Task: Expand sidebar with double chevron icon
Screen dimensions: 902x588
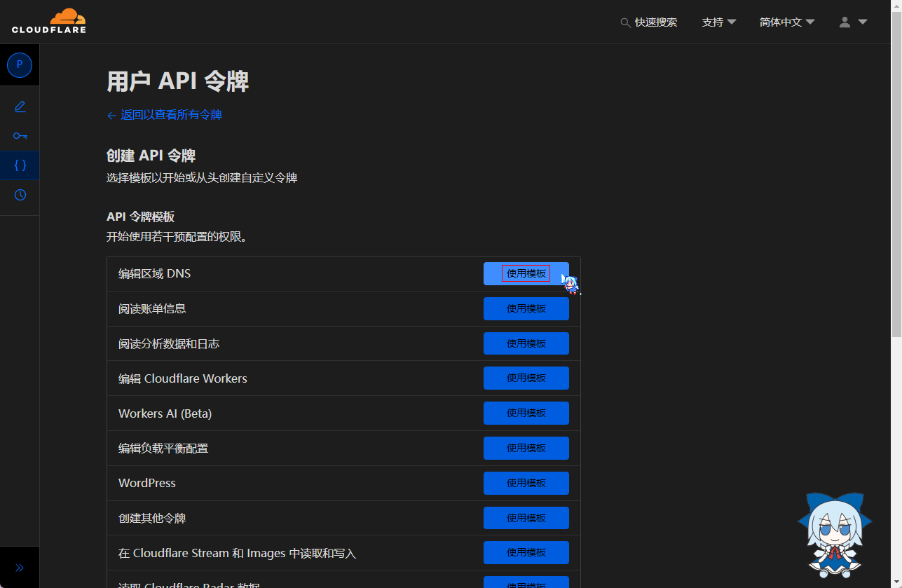Action: (x=20, y=568)
